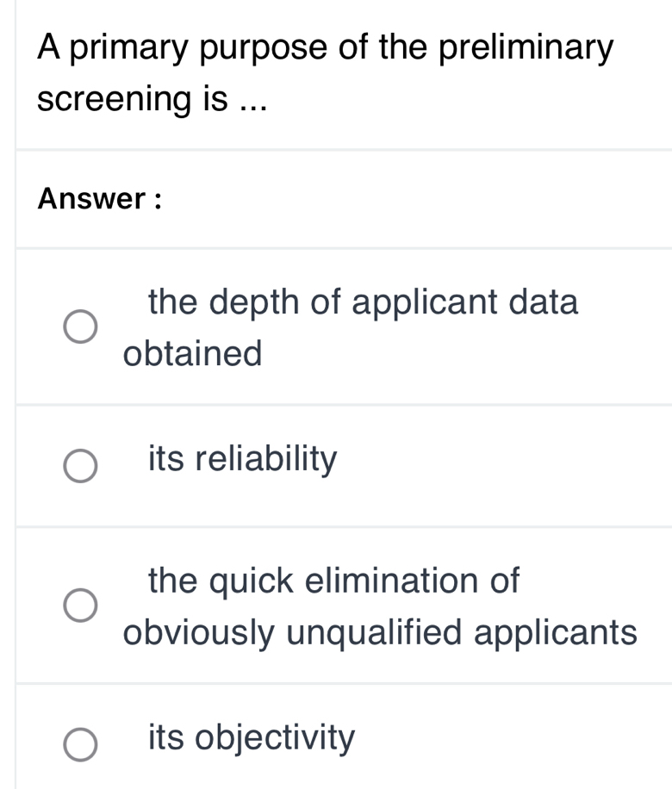Click the "its reliability" answer text
This screenshot has height=789, width=672.
(243, 460)
